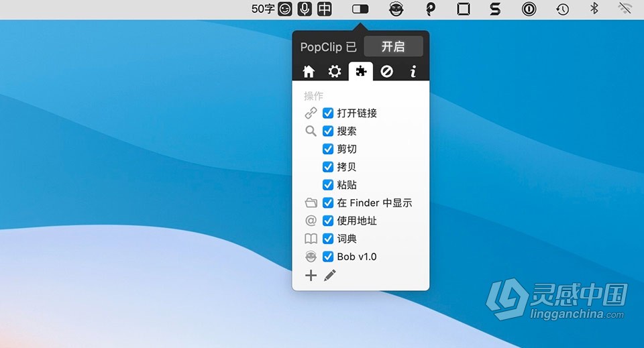Click the 搜索 label

[347, 131]
